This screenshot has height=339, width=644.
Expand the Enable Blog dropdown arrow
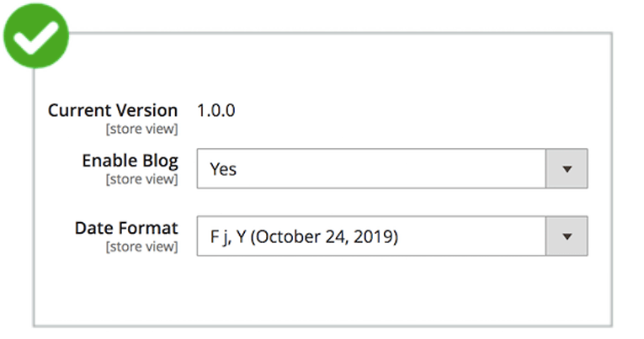pyautogui.click(x=567, y=169)
